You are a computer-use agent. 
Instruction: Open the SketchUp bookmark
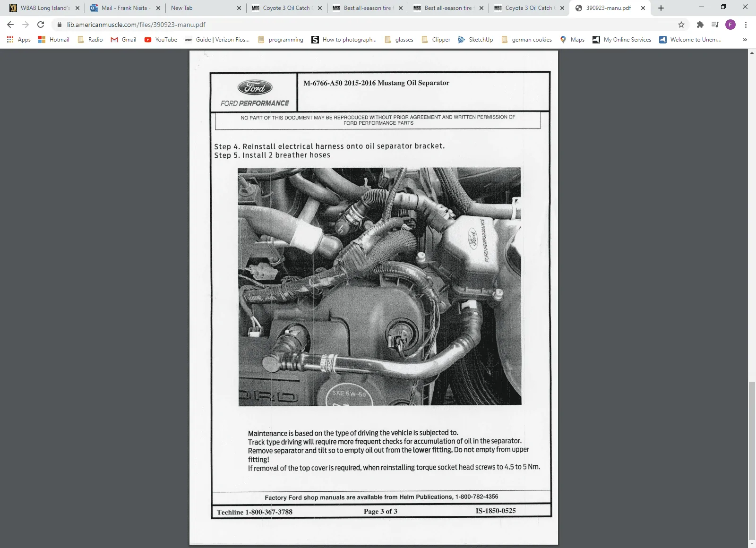475,40
